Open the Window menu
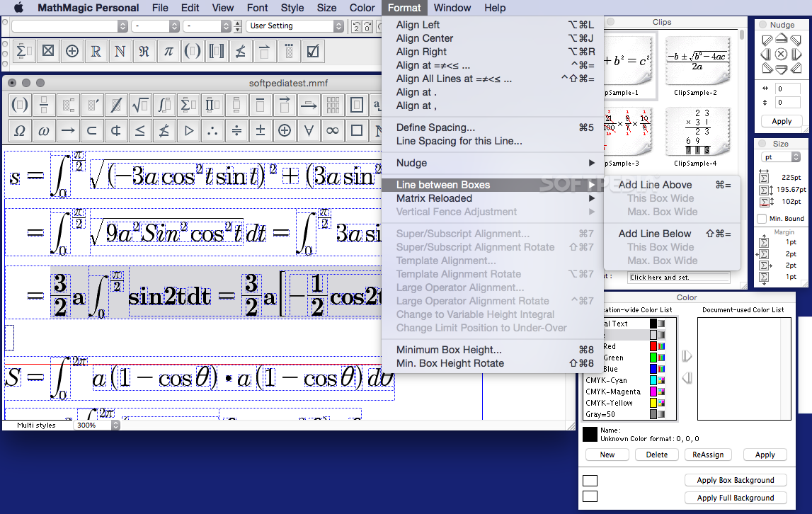Image resolution: width=812 pixels, height=514 pixels. click(x=452, y=8)
